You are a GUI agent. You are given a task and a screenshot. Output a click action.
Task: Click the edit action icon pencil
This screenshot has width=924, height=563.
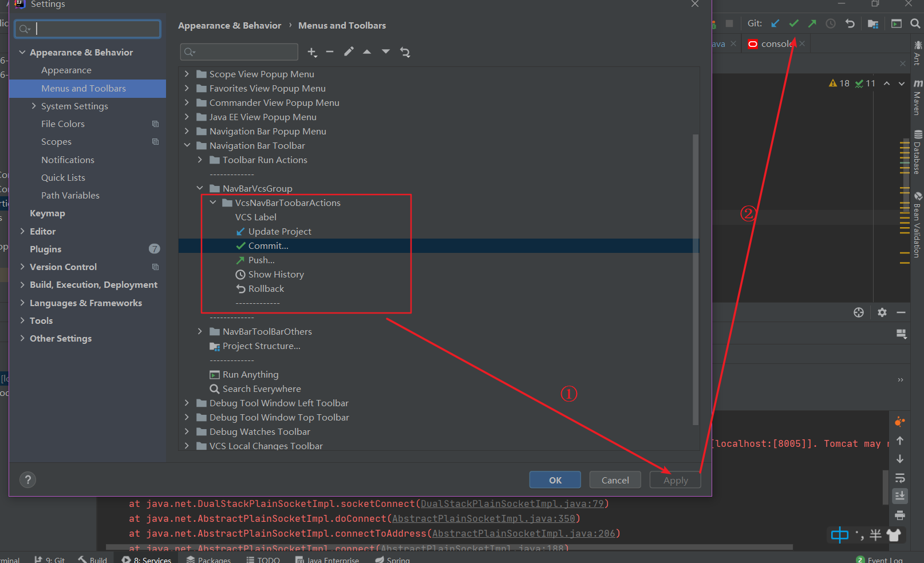(349, 51)
